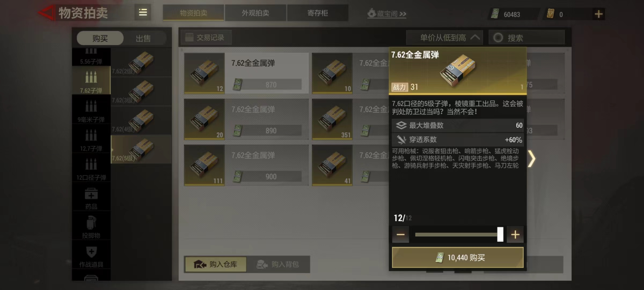Open the 投掷物 grenade category icon
This screenshot has width=644, height=290.
pos(91,222)
